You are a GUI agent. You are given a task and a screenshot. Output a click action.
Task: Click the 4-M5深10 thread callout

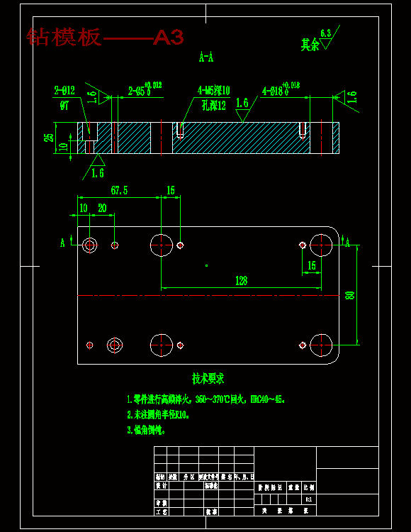pos(214,91)
